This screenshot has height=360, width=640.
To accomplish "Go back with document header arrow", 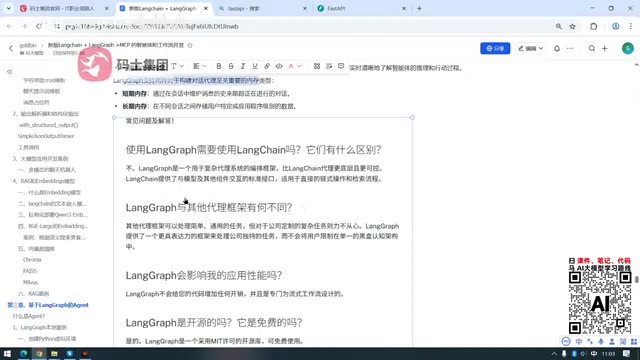I will 11,48.
